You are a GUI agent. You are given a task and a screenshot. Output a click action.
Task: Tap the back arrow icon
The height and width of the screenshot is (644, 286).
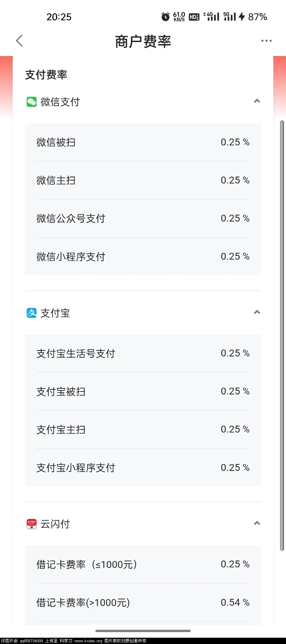[x=20, y=41]
